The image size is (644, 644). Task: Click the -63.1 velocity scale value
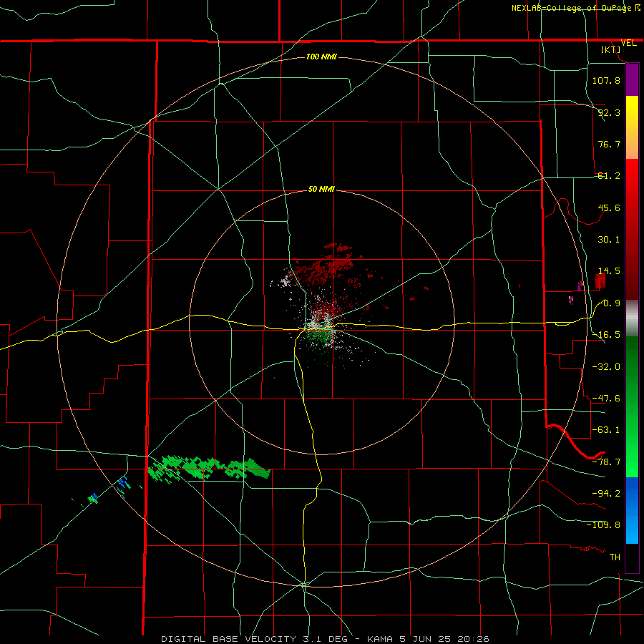(x=606, y=430)
